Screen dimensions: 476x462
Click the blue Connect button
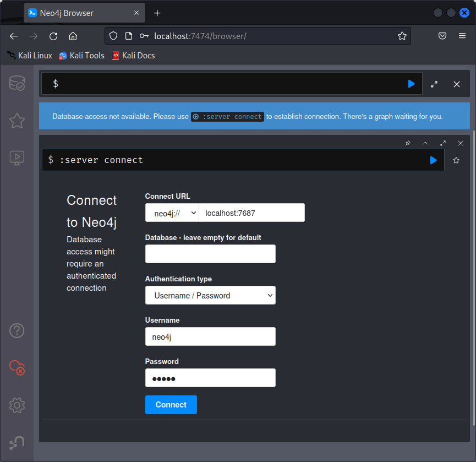171,405
